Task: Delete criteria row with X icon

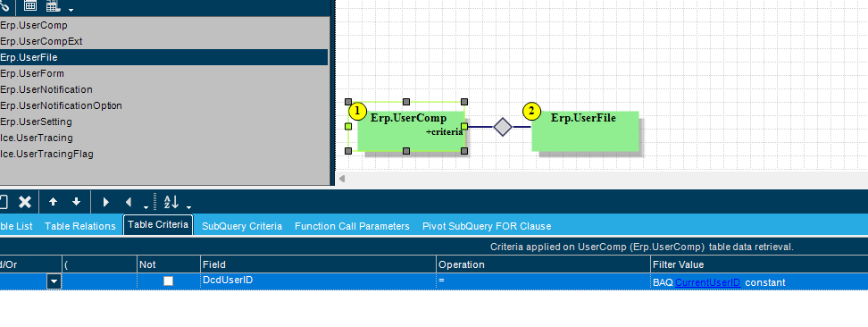Action: pyautogui.click(x=25, y=202)
